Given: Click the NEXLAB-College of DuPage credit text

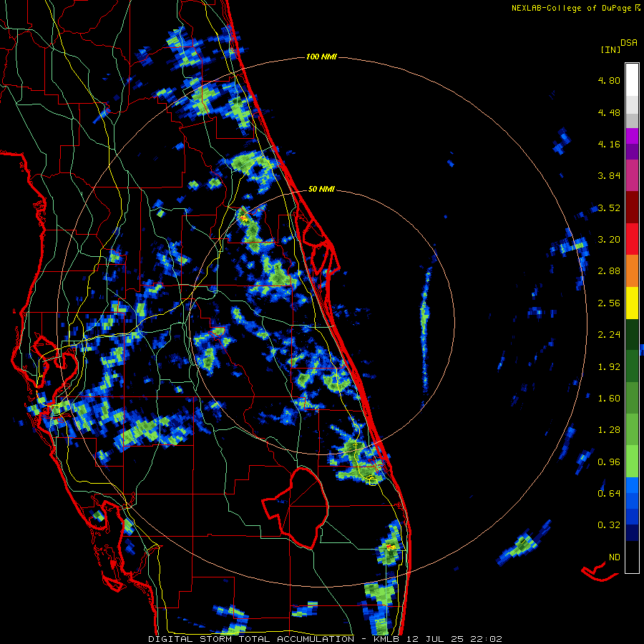Looking at the screenshot, I should click(x=571, y=8).
